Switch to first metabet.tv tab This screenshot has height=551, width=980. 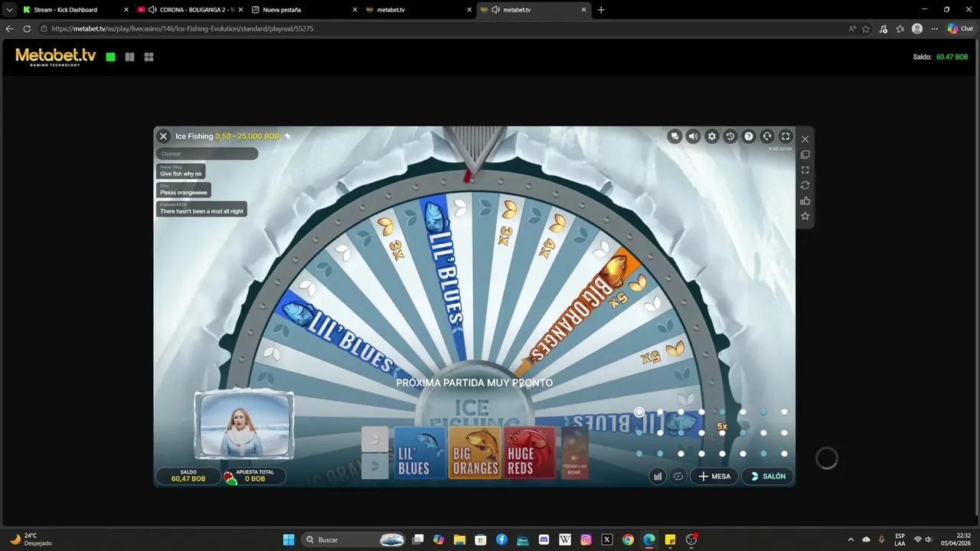tap(419, 10)
